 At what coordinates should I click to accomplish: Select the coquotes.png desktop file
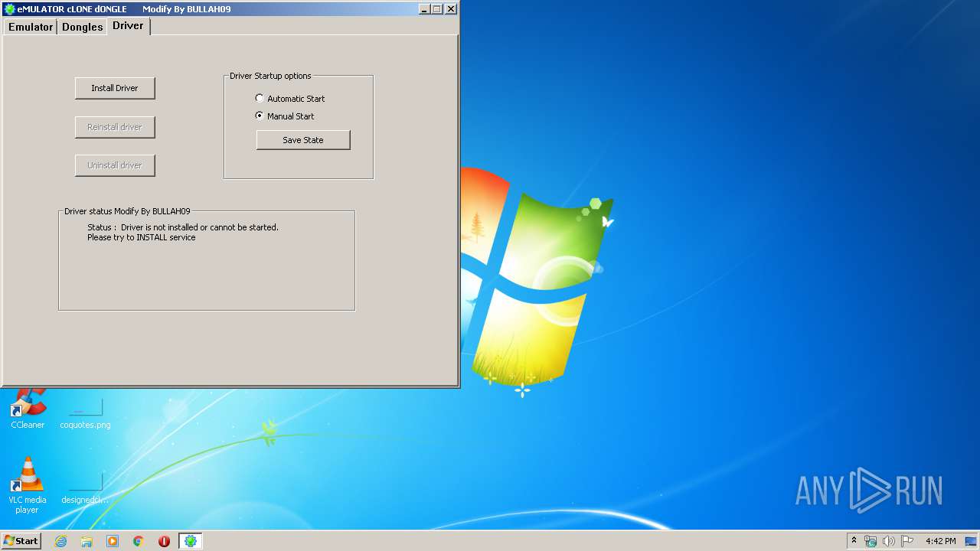click(85, 413)
